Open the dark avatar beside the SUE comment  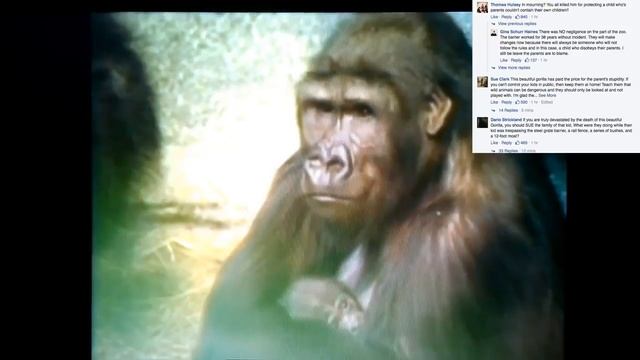[x=482, y=122]
